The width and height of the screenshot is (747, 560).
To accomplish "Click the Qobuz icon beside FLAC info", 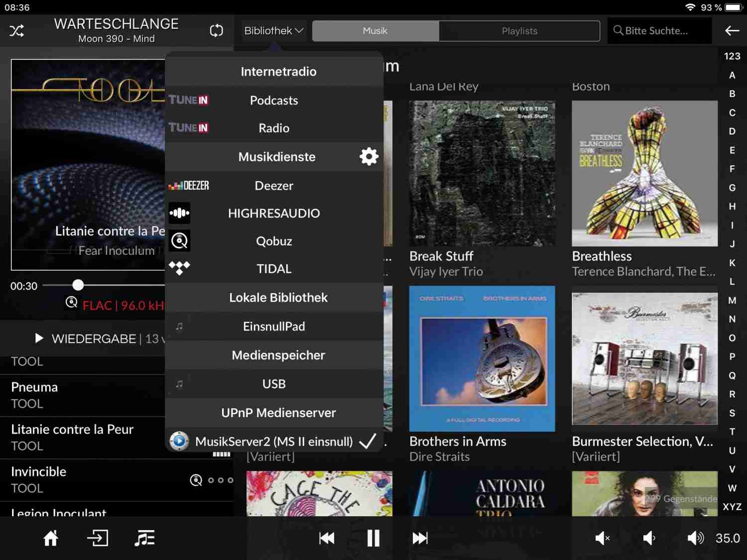I will tap(72, 302).
